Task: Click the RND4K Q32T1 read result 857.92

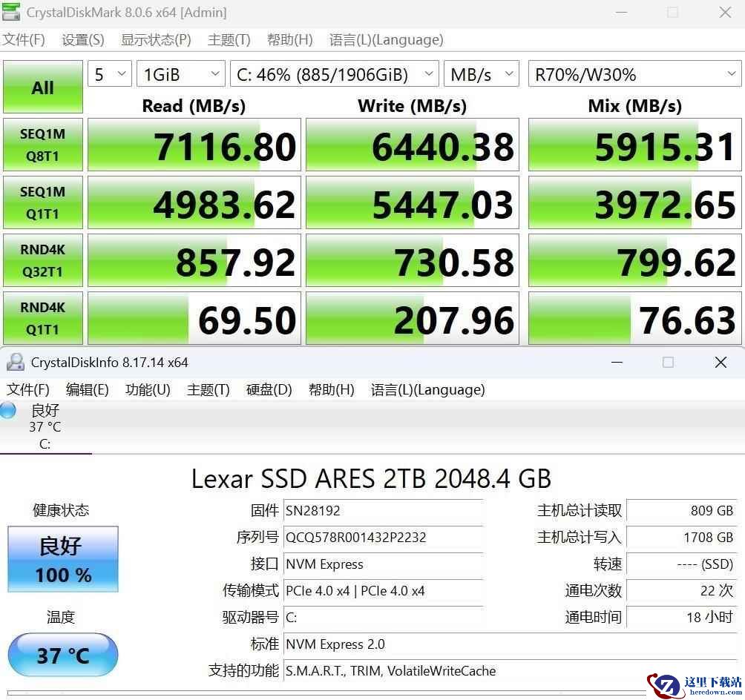Action: point(194,261)
